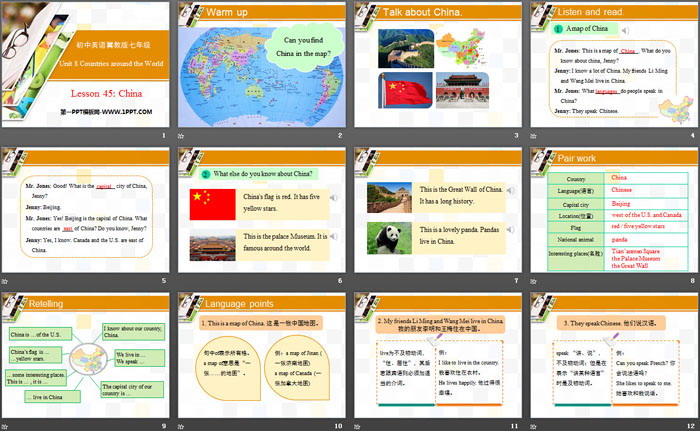Image resolution: width=700 pixels, height=431 pixels.
Task: Click 'The capital city of our country is' box
Action: (x=132, y=389)
